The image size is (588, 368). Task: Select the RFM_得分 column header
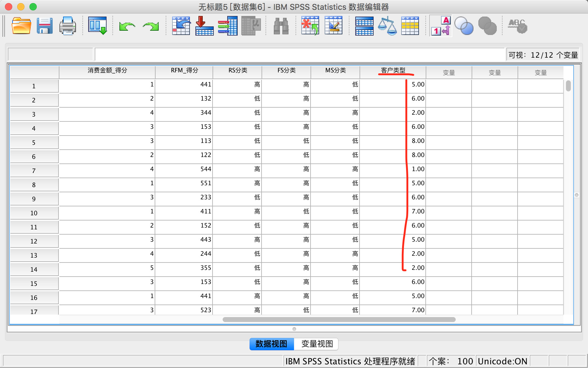click(x=184, y=71)
